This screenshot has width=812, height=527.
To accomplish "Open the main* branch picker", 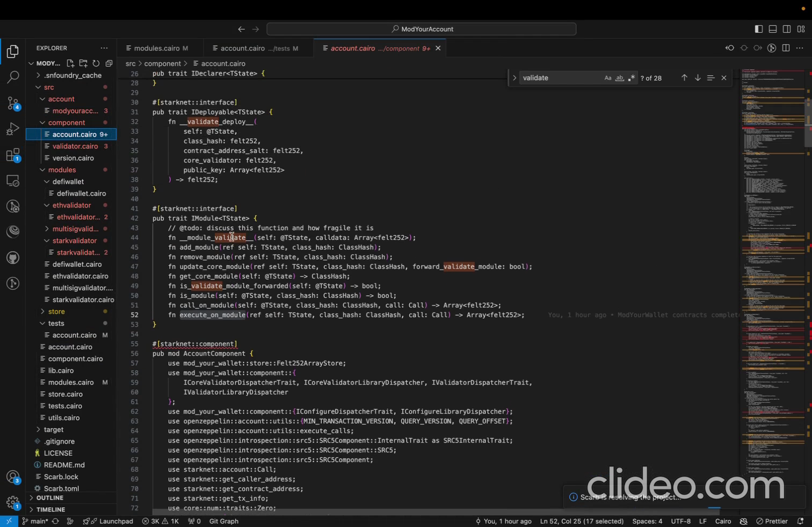I will 35,521.
